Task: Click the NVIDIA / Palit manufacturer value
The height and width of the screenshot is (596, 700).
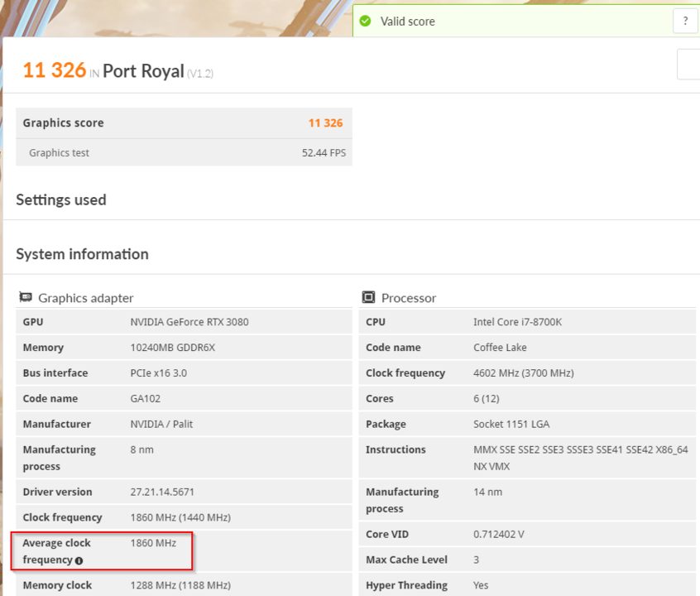Action: [x=161, y=424]
